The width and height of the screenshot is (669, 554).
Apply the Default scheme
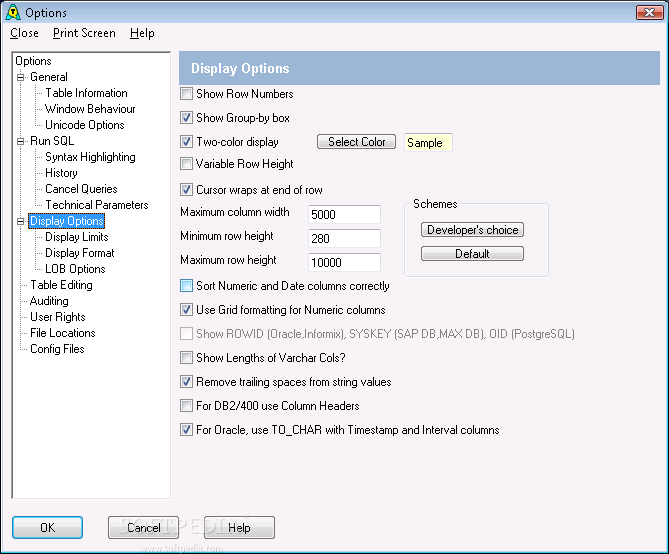472,254
